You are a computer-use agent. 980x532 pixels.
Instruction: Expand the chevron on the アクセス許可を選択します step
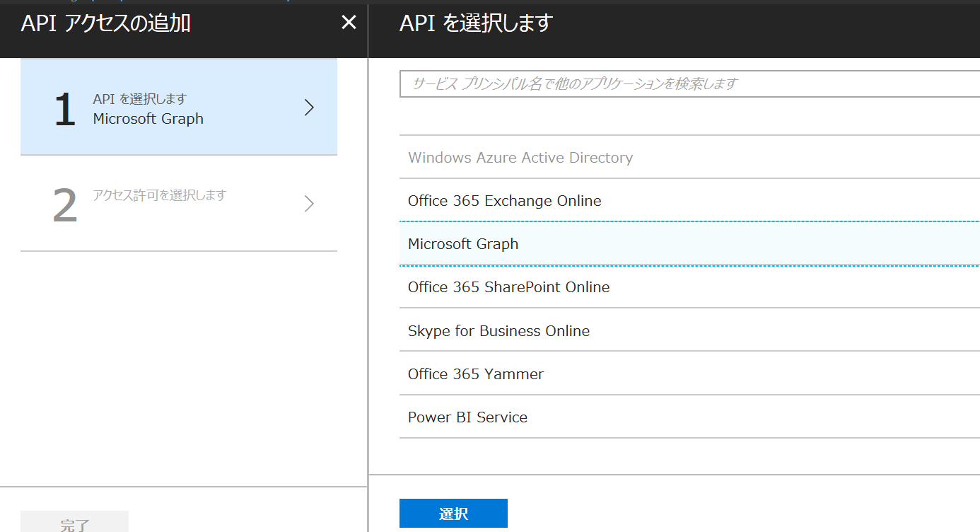click(309, 204)
